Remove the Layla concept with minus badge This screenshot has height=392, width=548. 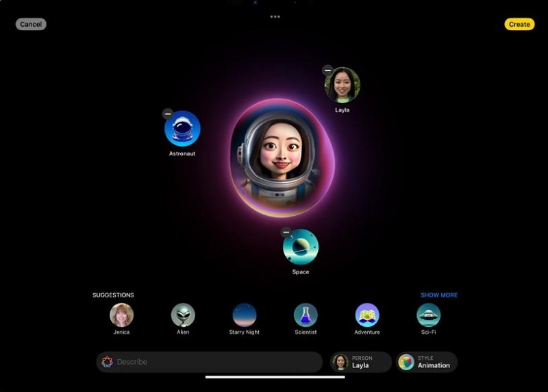point(327,70)
